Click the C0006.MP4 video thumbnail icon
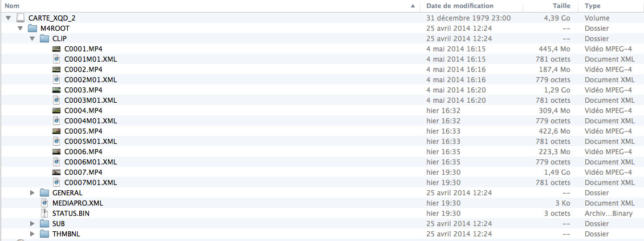Image resolution: width=644 pixels, height=241 pixels. click(x=56, y=152)
